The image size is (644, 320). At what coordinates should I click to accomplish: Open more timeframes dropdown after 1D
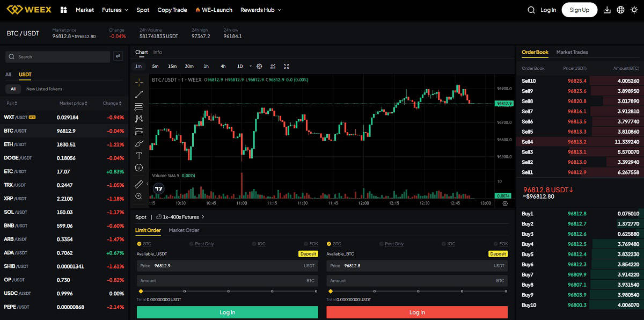point(250,66)
